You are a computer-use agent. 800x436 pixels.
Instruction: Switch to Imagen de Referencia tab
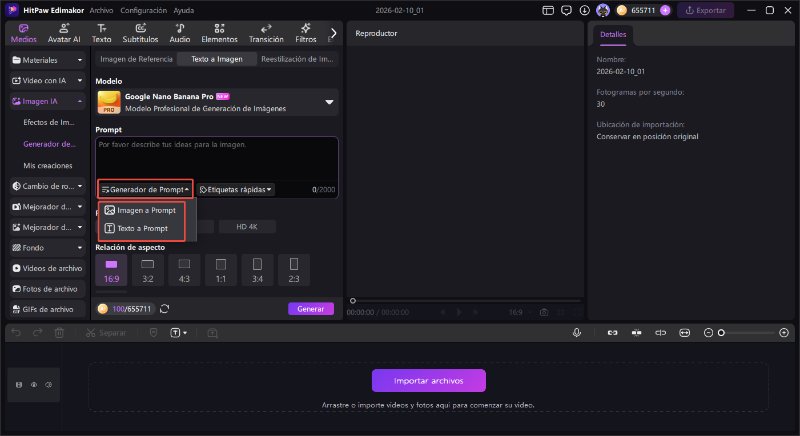[x=136, y=59]
